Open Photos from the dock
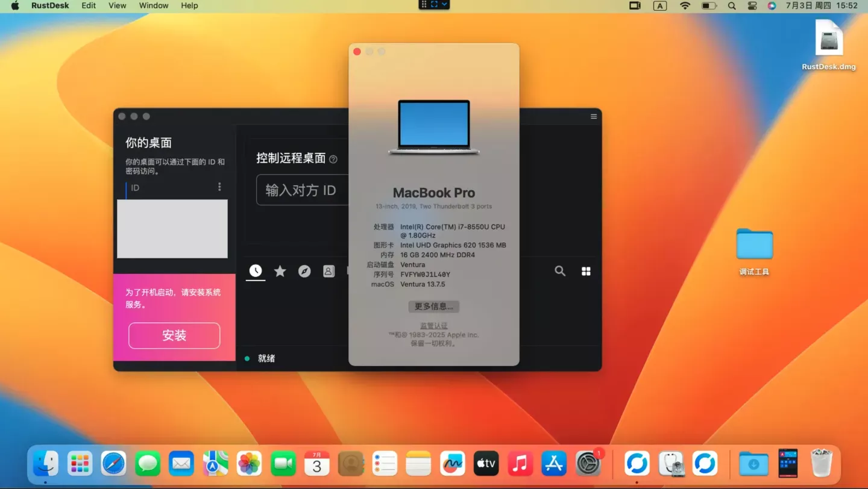The height and width of the screenshot is (489, 868). [249, 463]
